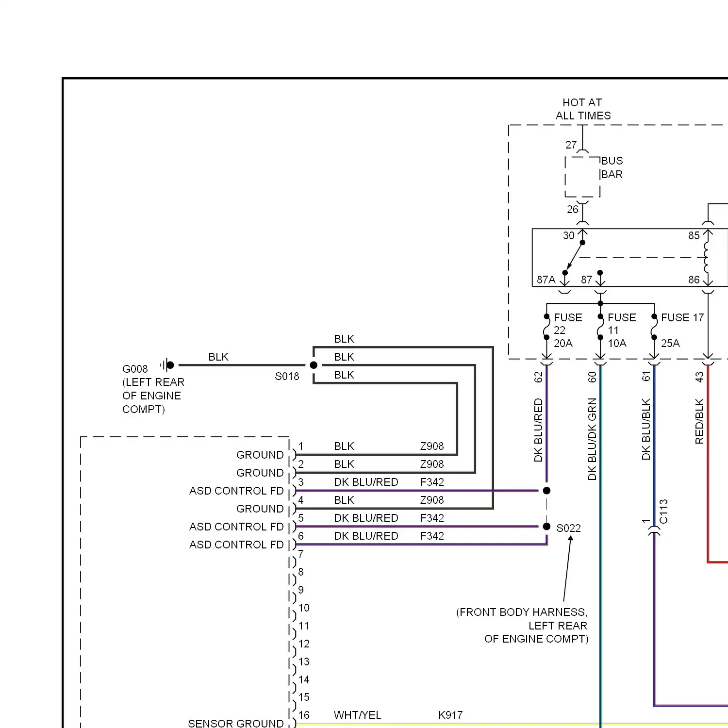
Task: Click output pin number 61
Action: point(646,376)
